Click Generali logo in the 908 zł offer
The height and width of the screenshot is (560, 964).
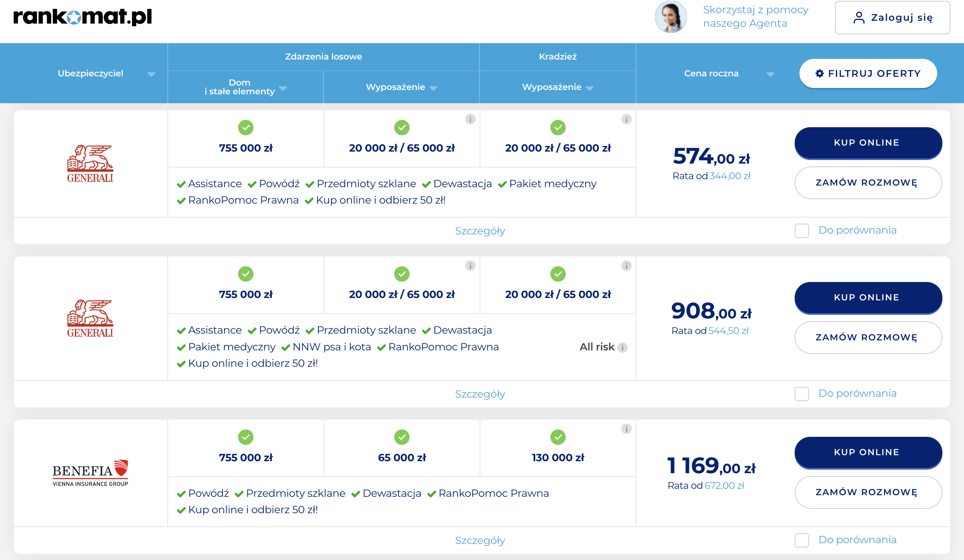tap(90, 318)
